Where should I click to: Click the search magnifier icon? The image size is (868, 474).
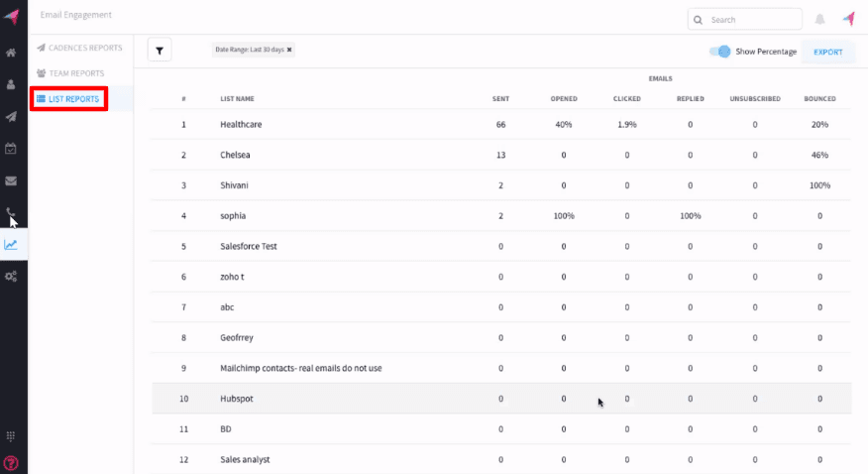(x=698, y=20)
